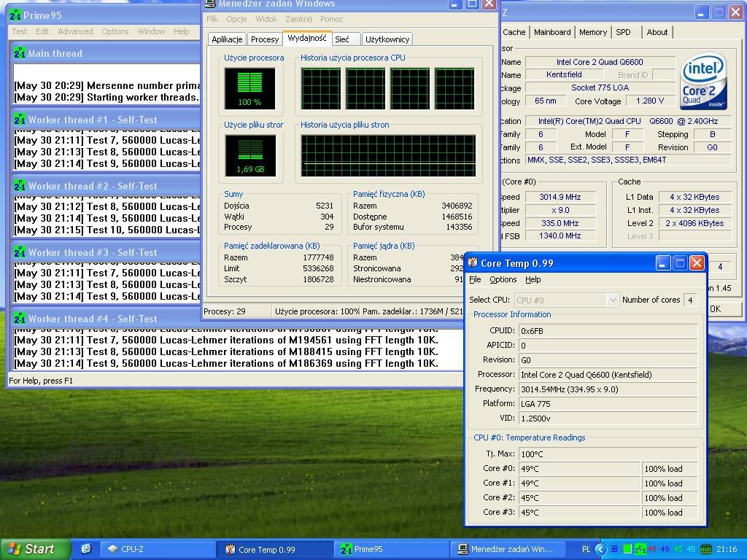
Task: Click the quick launch icon beside Start
Action: click(x=85, y=549)
